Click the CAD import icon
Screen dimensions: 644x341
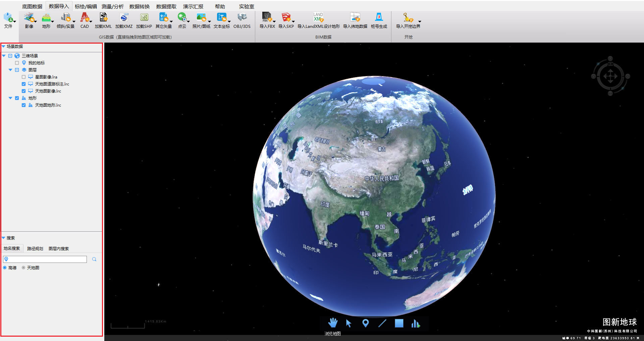pos(85,17)
